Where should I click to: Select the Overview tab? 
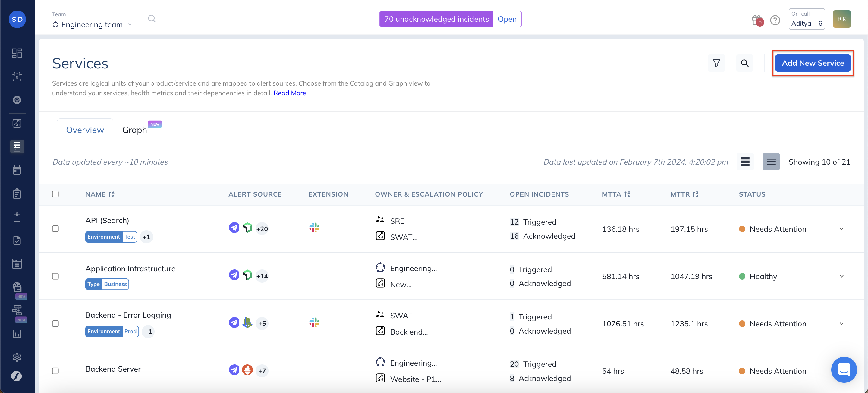[x=85, y=130]
